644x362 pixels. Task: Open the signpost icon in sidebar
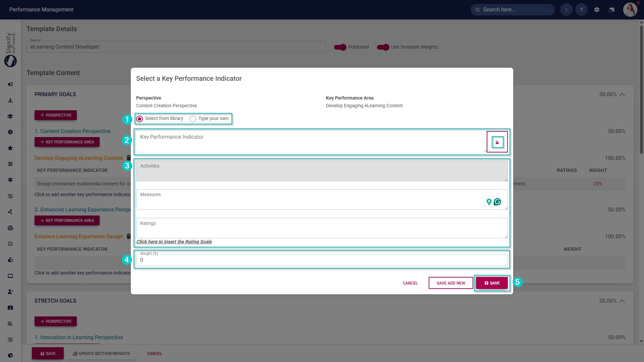[x=10, y=180]
